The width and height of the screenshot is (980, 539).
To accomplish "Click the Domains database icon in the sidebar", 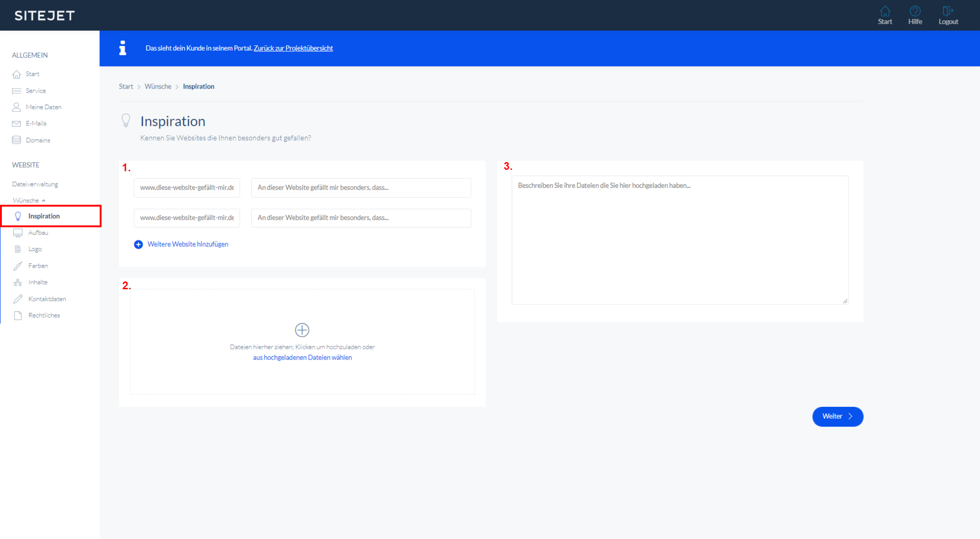I will 17,140.
